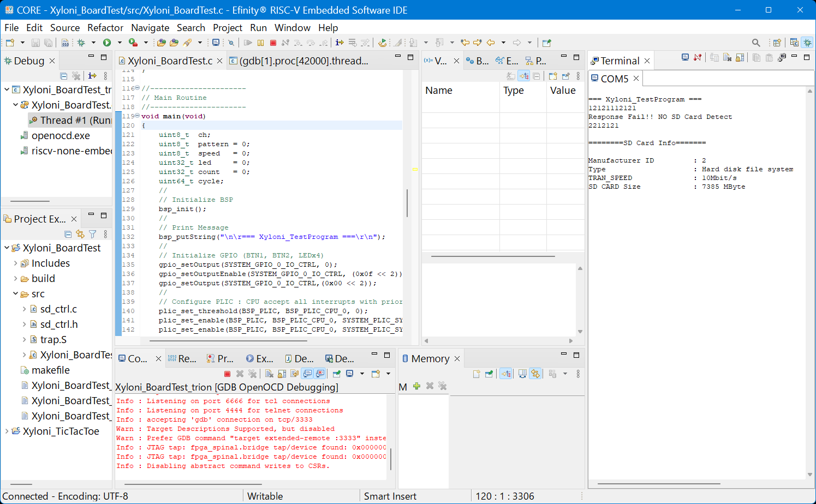Viewport: 816px width, 504px height.
Task: Add a new memory monitor with green plus
Action: point(416,386)
